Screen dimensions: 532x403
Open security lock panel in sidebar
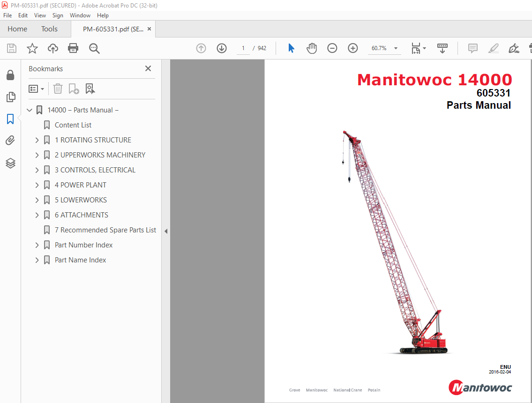pos(10,75)
